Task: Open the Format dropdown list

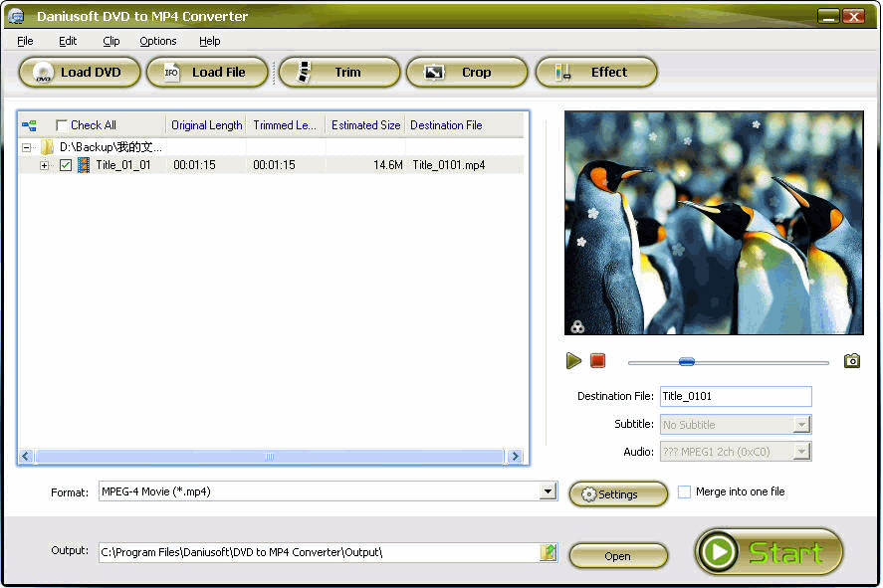Action: [x=548, y=491]
